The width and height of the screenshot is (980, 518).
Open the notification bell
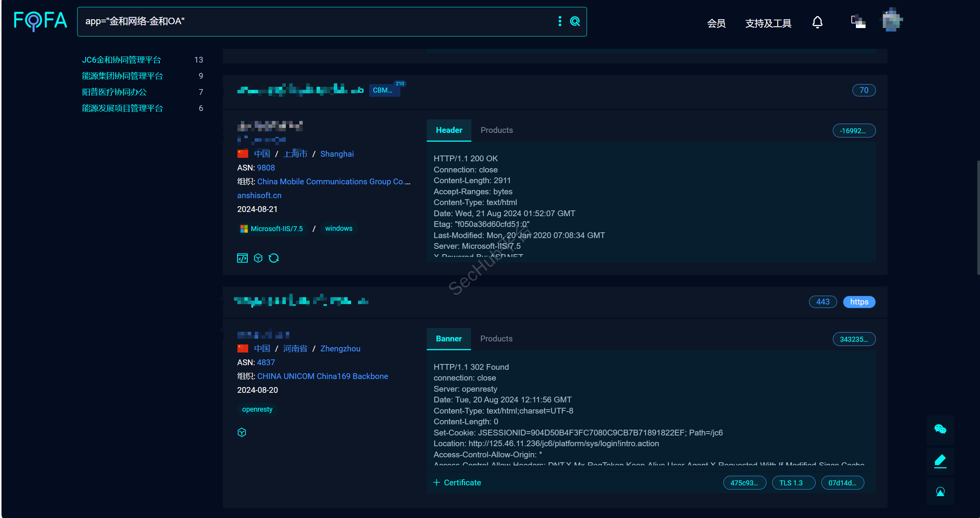(817, 22)
